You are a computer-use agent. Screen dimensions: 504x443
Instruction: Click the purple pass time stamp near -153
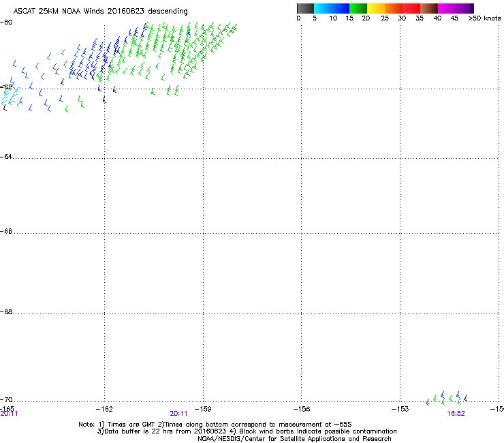(x=456, y=414)
